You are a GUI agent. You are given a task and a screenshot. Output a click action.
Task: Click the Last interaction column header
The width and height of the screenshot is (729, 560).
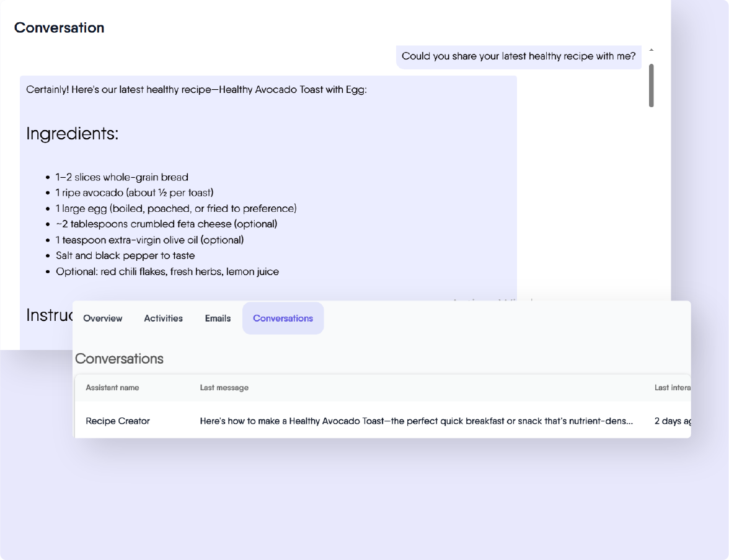[672, 388]
